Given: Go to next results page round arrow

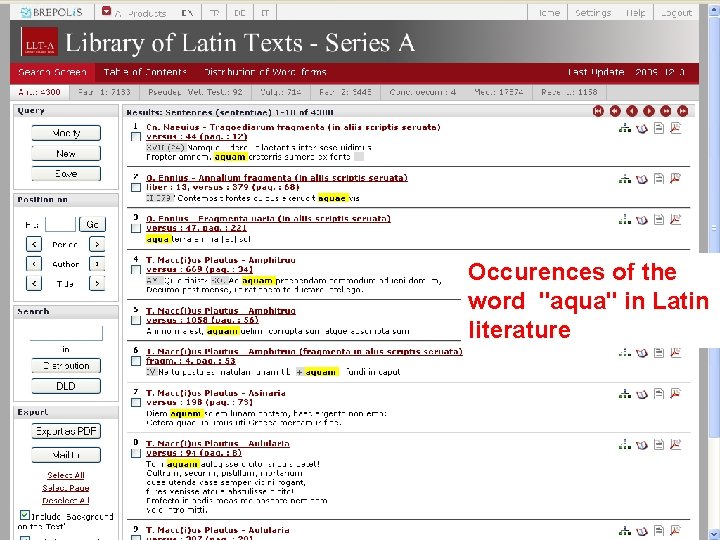Looking at the screenshot, I should point(649,111).
